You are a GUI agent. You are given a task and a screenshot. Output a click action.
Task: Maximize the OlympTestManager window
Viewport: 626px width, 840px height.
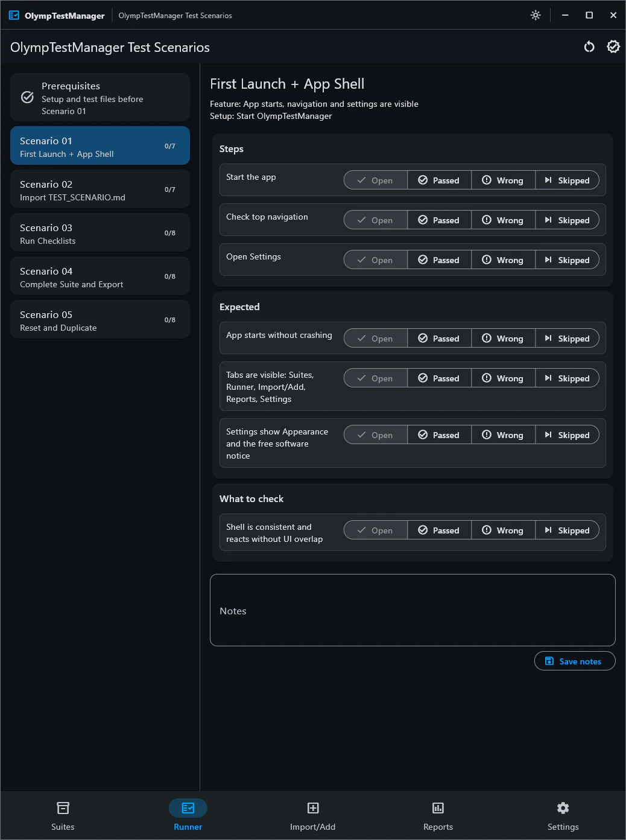[x=589, y=15]
